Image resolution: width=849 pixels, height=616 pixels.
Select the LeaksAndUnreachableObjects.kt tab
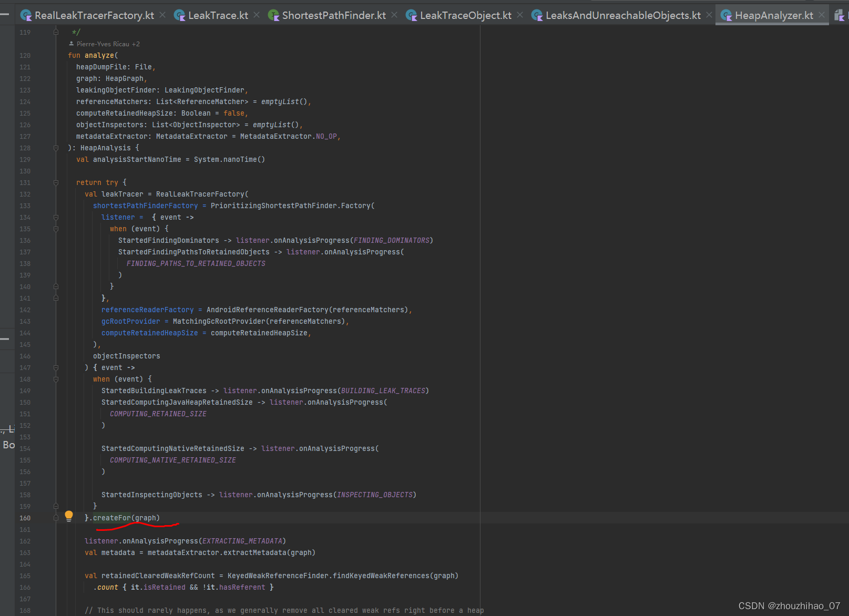click(x=623, y=15)
